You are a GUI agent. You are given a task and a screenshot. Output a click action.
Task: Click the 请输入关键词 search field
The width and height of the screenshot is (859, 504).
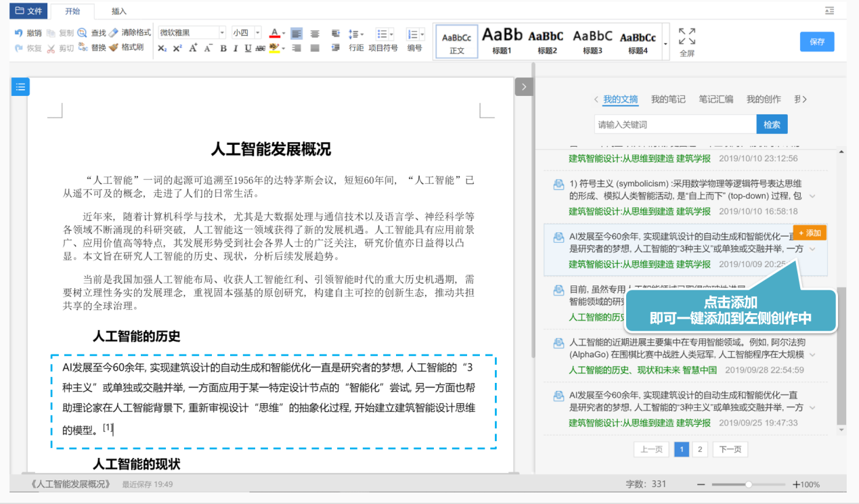[676, 124]
